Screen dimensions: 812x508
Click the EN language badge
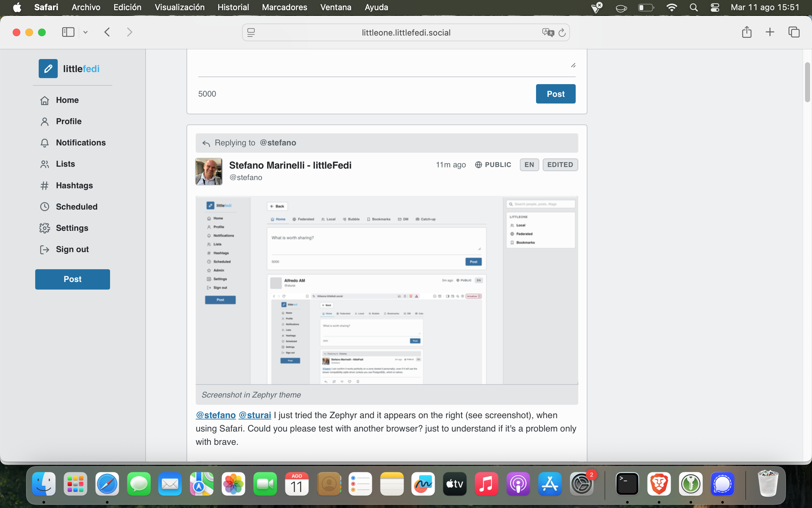click(x=529, y=165)
